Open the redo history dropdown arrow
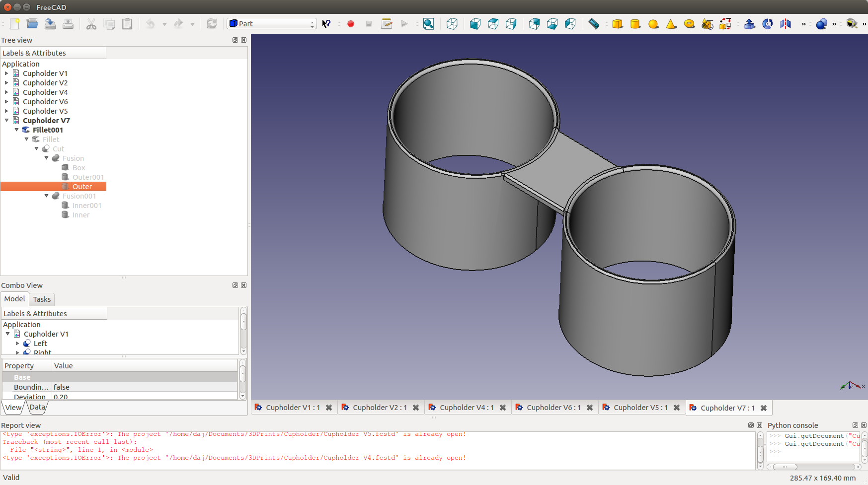 [x=192, y=24]
